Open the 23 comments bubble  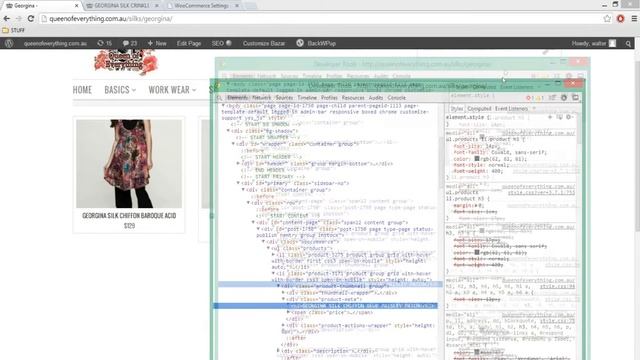[130, 43]
